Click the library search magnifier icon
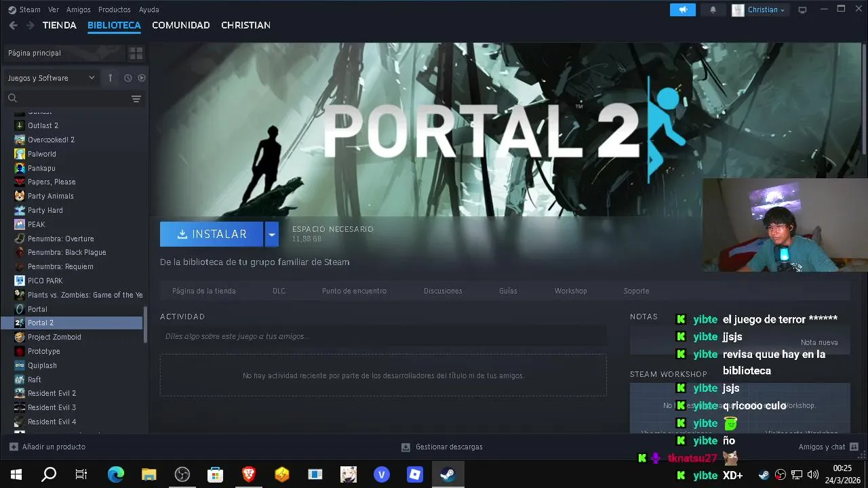The image size is (868, 488). (x=12, y=98)
